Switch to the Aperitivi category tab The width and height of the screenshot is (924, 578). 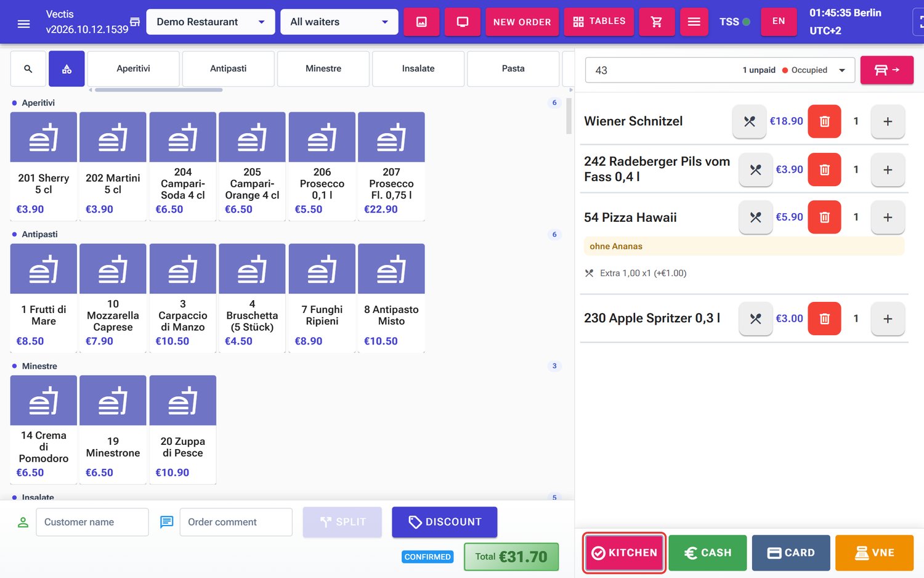click(133, 68)
